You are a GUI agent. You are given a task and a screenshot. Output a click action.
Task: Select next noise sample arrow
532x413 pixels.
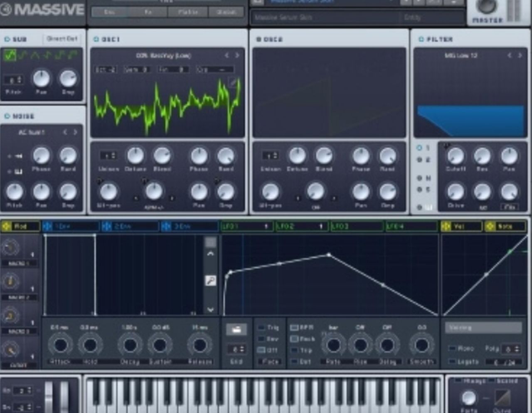(x=75, y=132)
